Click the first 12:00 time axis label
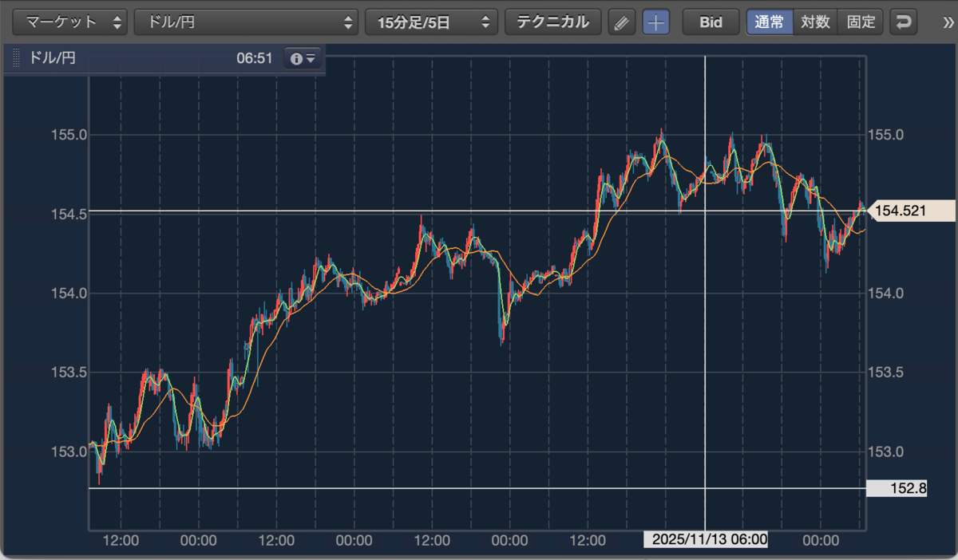This screenshot has height=560, width=958. tap(121, 540)
